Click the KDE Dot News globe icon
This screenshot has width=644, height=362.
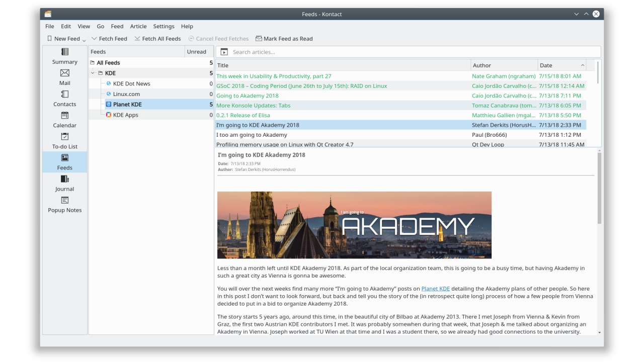(109, 83)
